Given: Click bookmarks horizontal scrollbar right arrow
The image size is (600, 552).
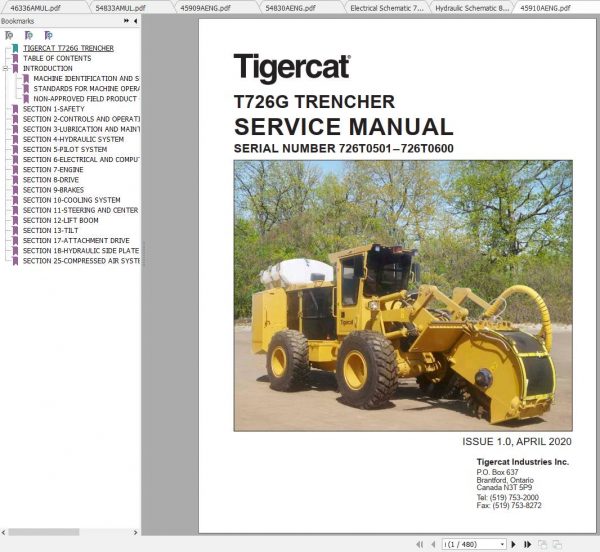Looking at the screenshot, I should (x=135, y=532).
